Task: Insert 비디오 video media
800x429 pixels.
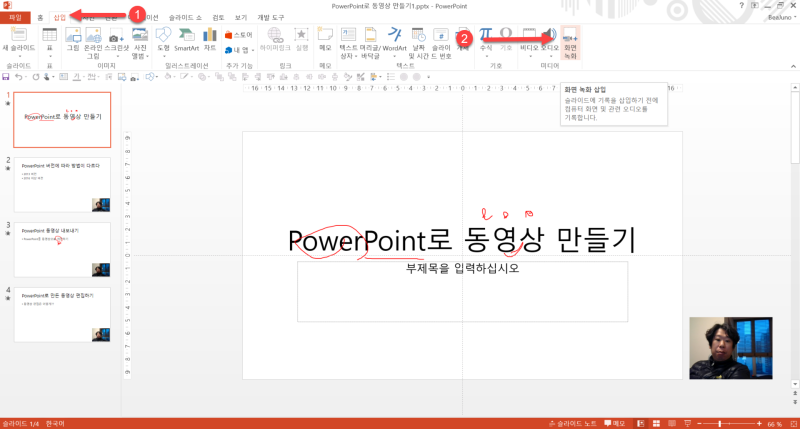Action: tap(529, 41)
